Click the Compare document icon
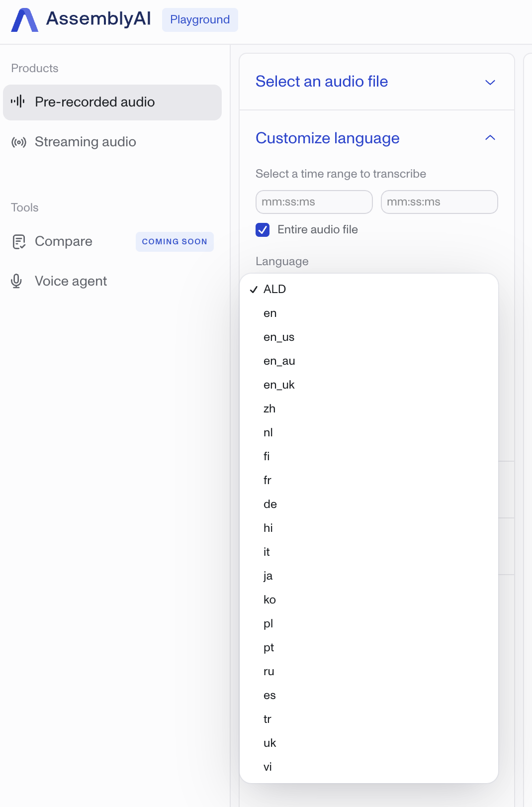This screenshot has height=807, width=532. pyautogui.click(x=19, y=242)
